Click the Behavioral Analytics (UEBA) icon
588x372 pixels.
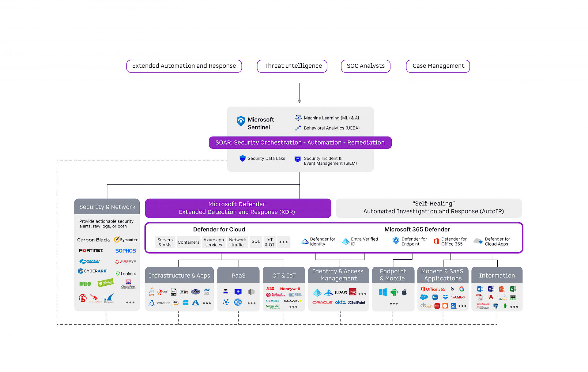pos(298,128)
